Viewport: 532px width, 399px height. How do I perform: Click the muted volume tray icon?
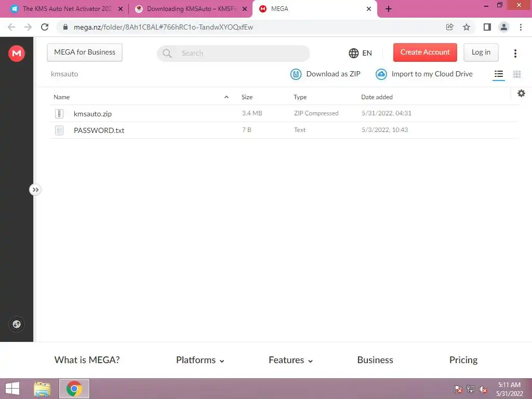click(483, 389)
